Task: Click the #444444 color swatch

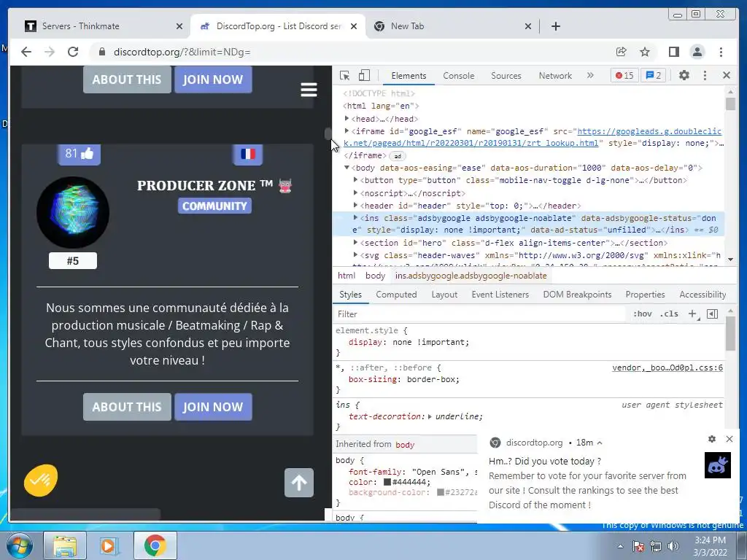Action: coord(387,482)
